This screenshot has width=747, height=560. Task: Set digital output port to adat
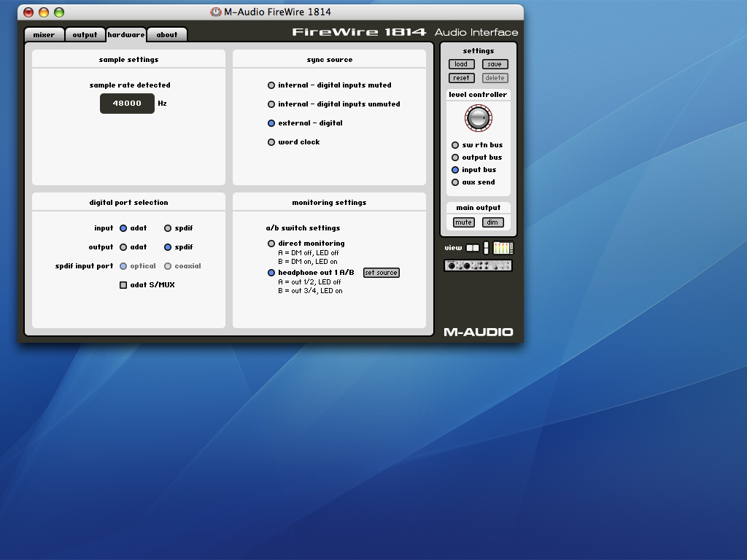123,247
